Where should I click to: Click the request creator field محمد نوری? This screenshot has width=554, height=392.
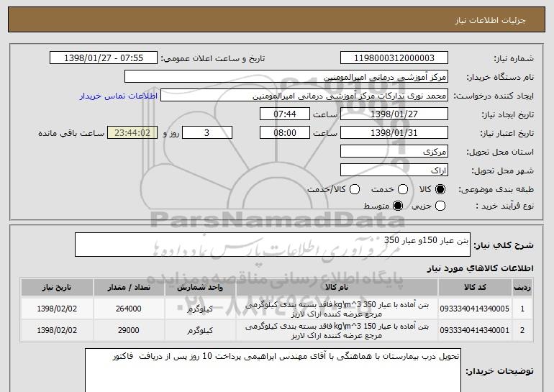pyautogui.click(x=304, y=96)
